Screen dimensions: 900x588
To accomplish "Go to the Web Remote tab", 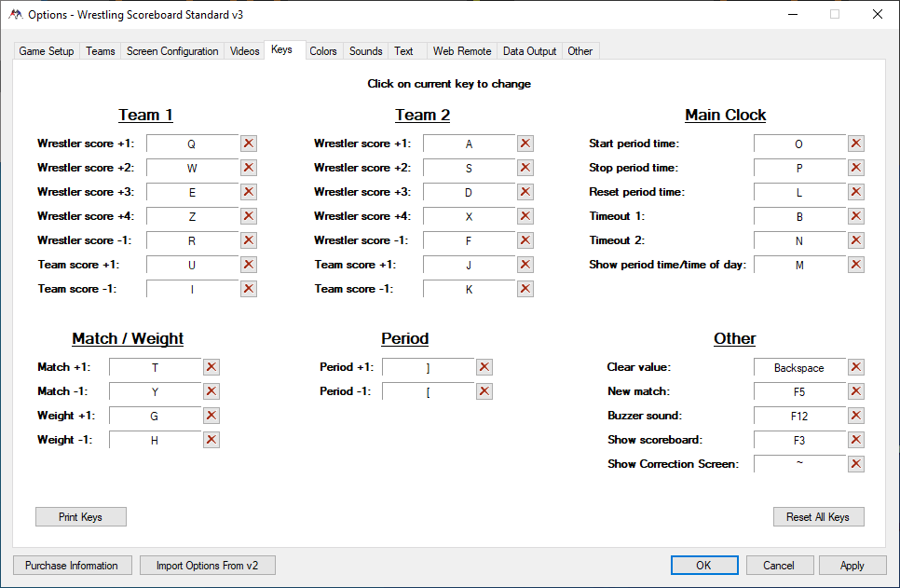I will (461, 51).
